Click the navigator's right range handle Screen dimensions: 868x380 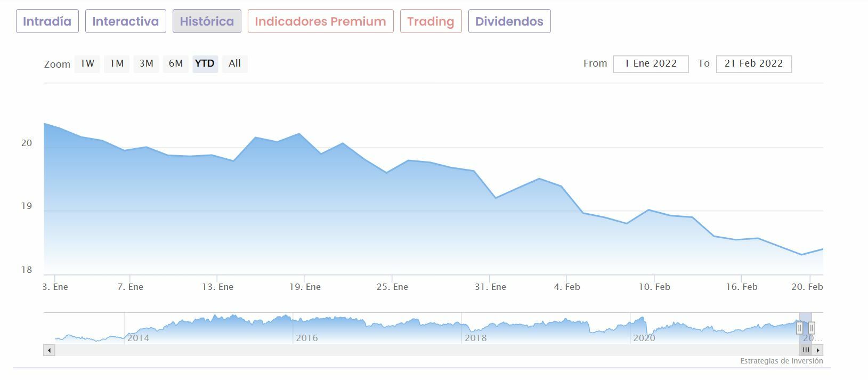click(812, 328)
